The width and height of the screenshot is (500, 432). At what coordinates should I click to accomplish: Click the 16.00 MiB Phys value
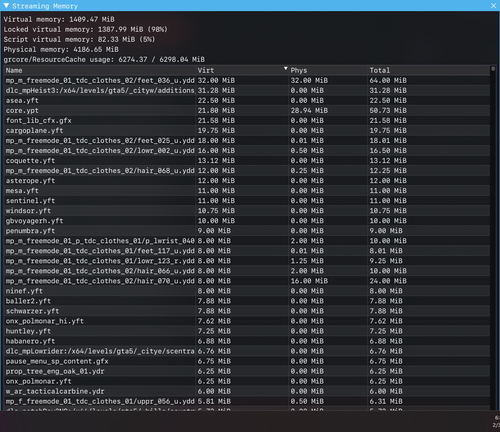(x=309, y=281)
